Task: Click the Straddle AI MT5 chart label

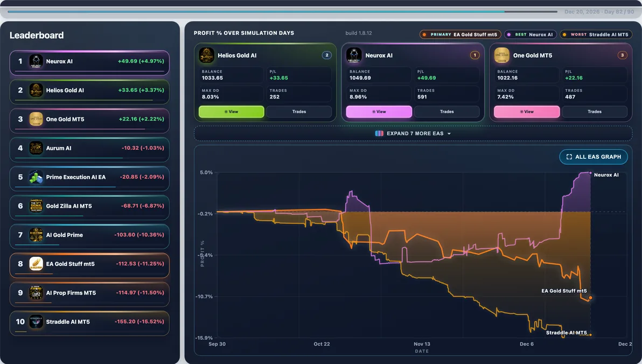Action: [x=566, y=333]
